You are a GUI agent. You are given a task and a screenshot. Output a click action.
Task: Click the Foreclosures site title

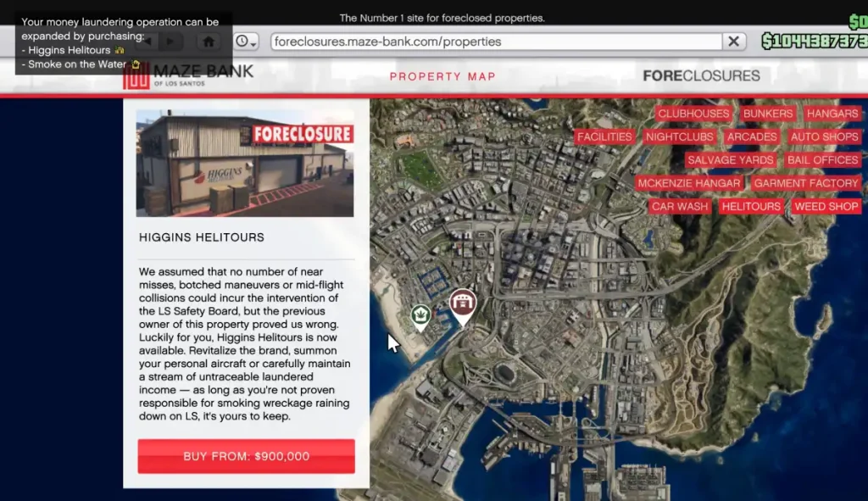[x=701, y=75]
